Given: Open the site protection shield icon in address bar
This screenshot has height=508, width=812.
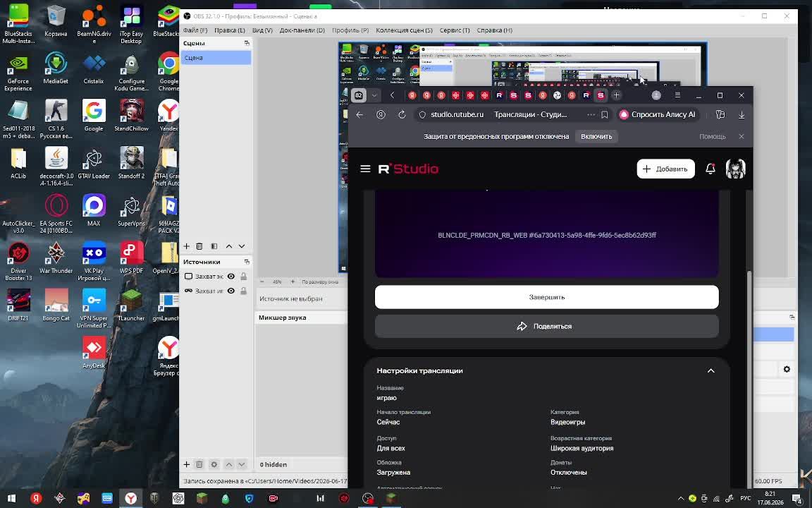Looking at the screenshot, I should (x=422, y=114).
